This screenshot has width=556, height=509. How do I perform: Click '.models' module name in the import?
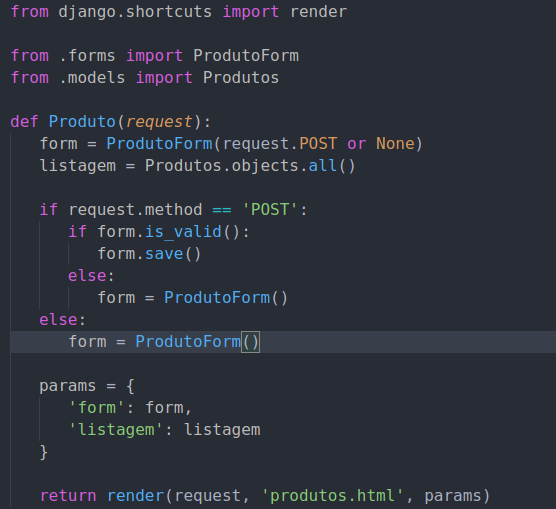click(x=92, y=78)
